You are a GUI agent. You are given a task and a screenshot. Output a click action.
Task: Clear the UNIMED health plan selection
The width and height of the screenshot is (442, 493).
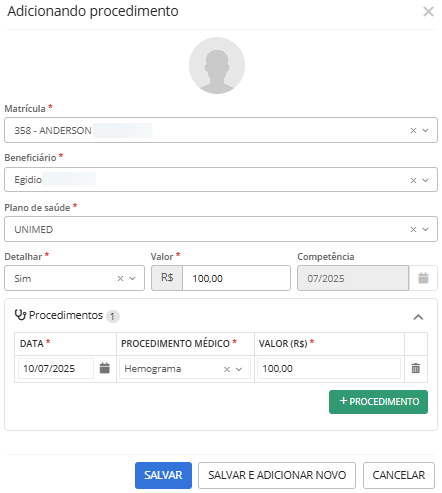pos(413,229)
